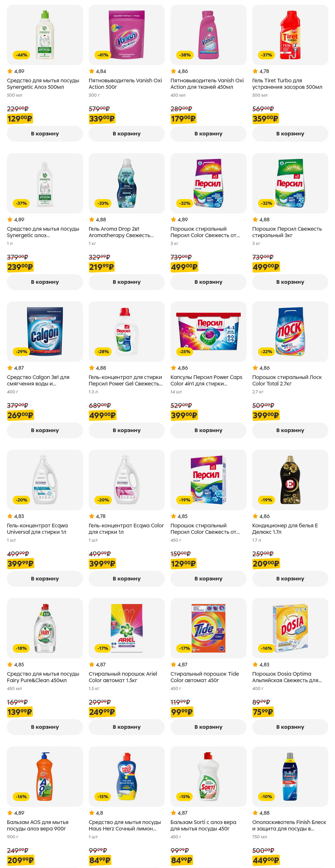
Task: Add Порошок Персил Свежесть 3кг to cart
Action: click(x=290, y=282)
